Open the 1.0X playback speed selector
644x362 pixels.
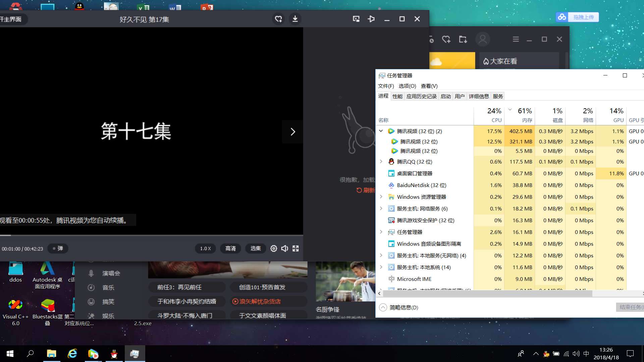tap(205, 248)
